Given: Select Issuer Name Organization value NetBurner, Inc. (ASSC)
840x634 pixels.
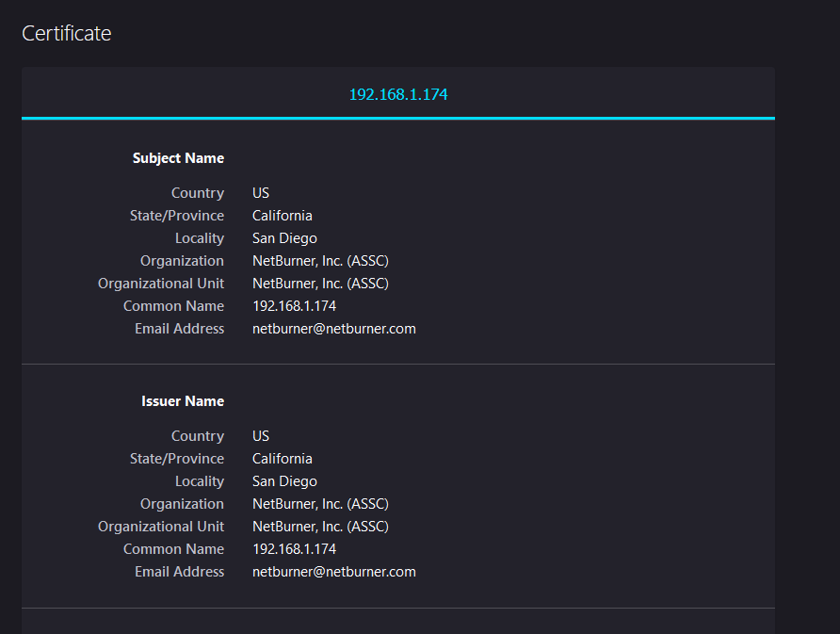Looking at the screenshot, I should click(320, 504).
